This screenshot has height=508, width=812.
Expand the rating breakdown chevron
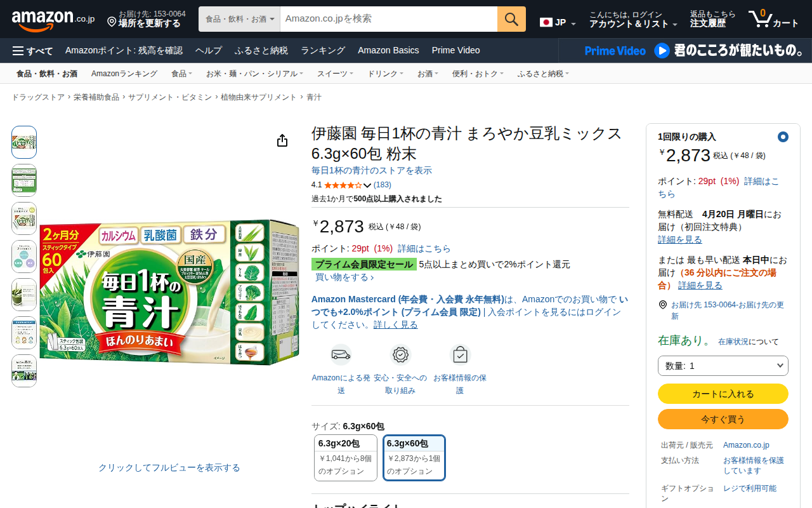tap(367, 185)
